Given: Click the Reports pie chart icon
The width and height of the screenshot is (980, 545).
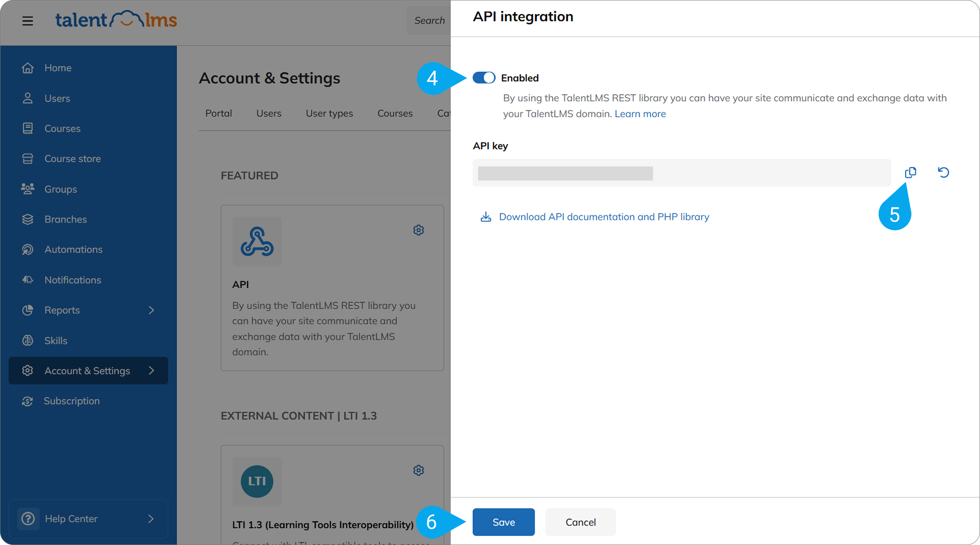Looking at the screenshot, I should [x=28, y=310].
